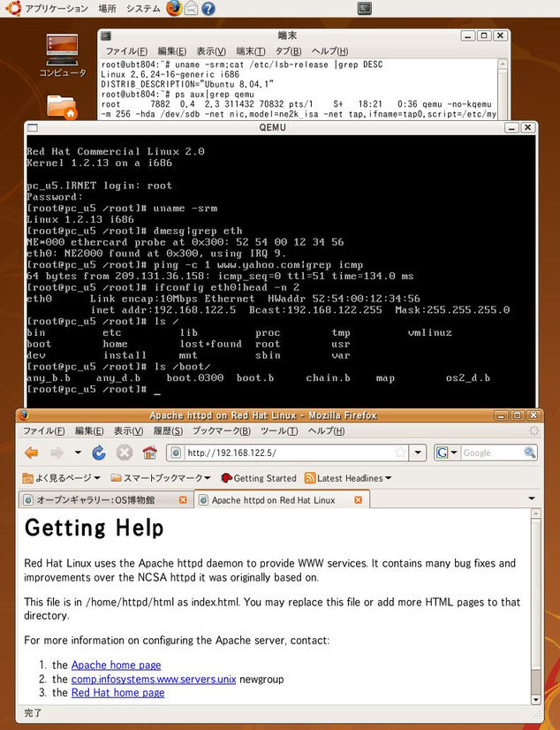Image resolution: width=560 pixels, height=730 pixels.
Task: Open the back/forward history dropdown arrow
Action: pos(78,452)
